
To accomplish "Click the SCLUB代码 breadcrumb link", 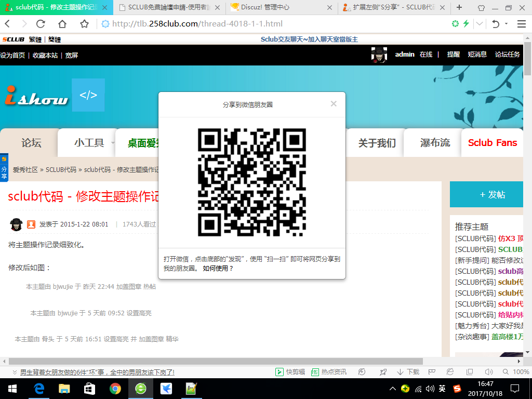I will [61, 170].
